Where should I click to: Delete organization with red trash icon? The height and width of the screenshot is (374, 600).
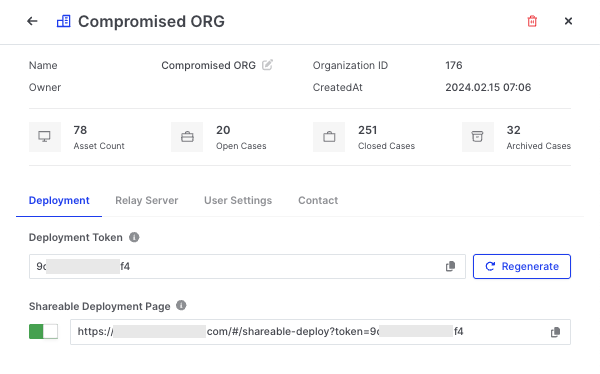pos(532,21)
